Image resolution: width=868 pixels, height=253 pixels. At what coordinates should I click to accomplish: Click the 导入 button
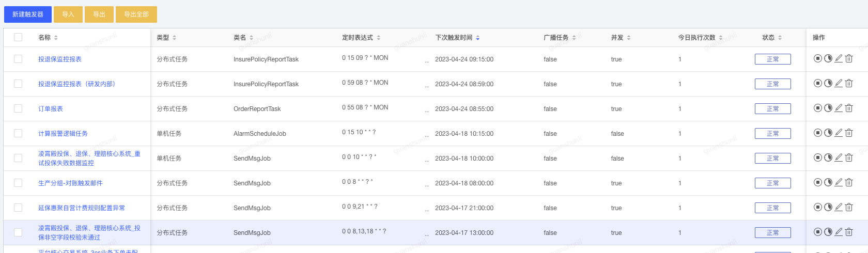pyautogui.click(x=68, y=14)
